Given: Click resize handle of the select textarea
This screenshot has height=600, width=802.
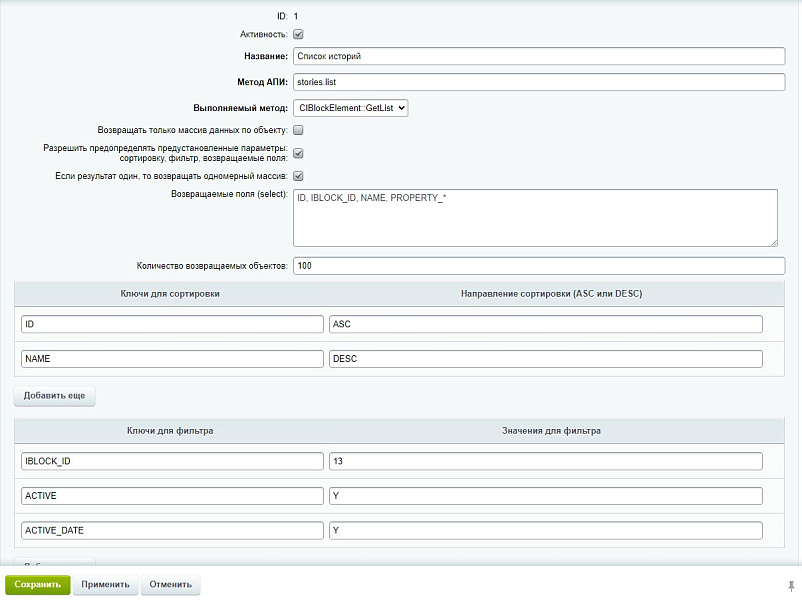Looking at the screenshot, I should [x=772, y=241].
